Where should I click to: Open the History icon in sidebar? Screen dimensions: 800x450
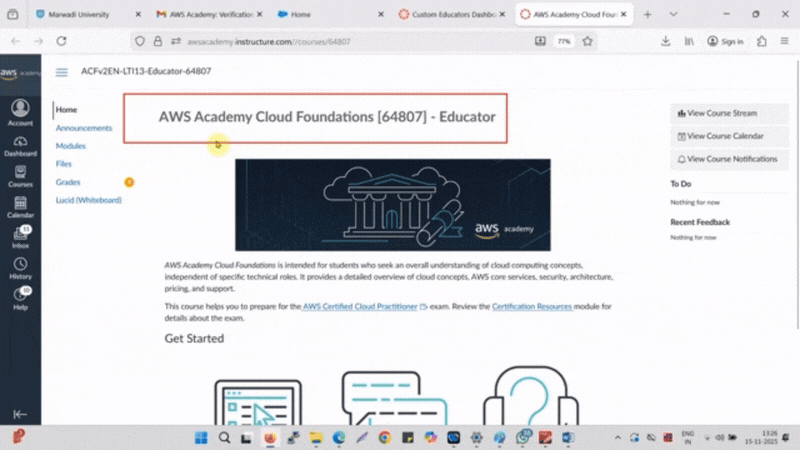point(20,268)
